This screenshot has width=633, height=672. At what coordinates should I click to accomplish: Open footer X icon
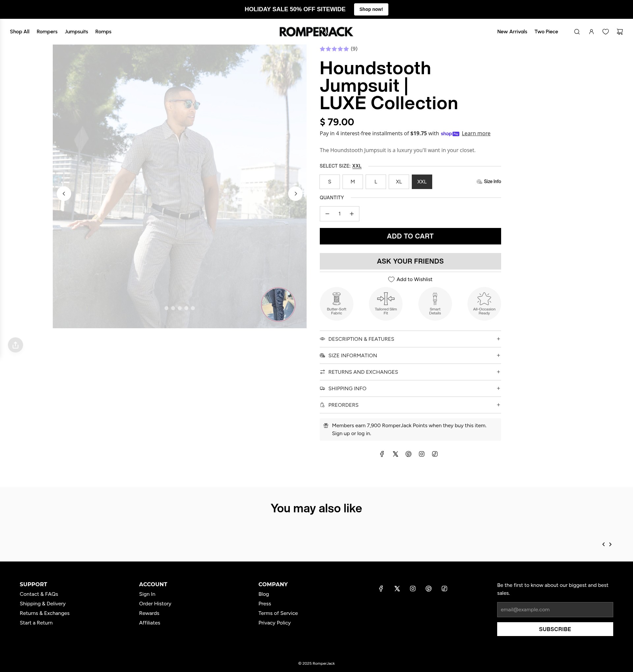click(397, 589)
